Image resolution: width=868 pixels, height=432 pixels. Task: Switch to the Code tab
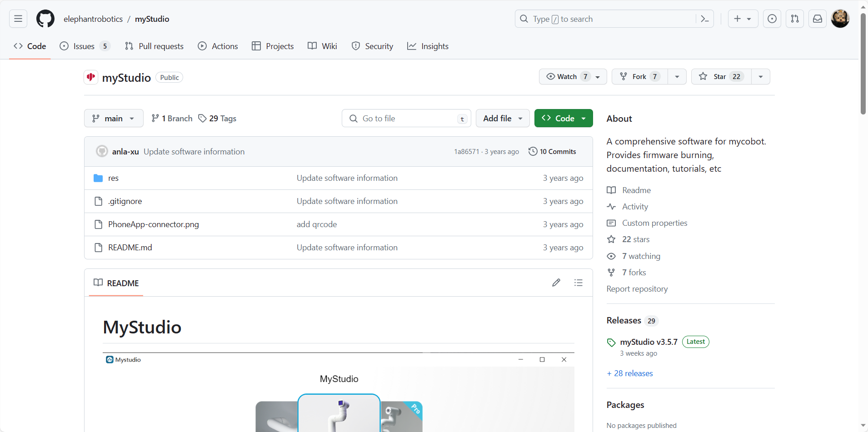[30, 46]
